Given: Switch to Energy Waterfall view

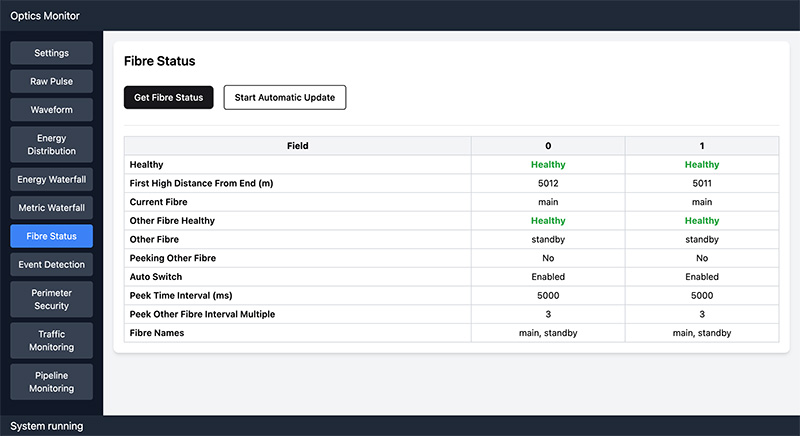Looking at the screenshot, I should [x=51, y=180].
